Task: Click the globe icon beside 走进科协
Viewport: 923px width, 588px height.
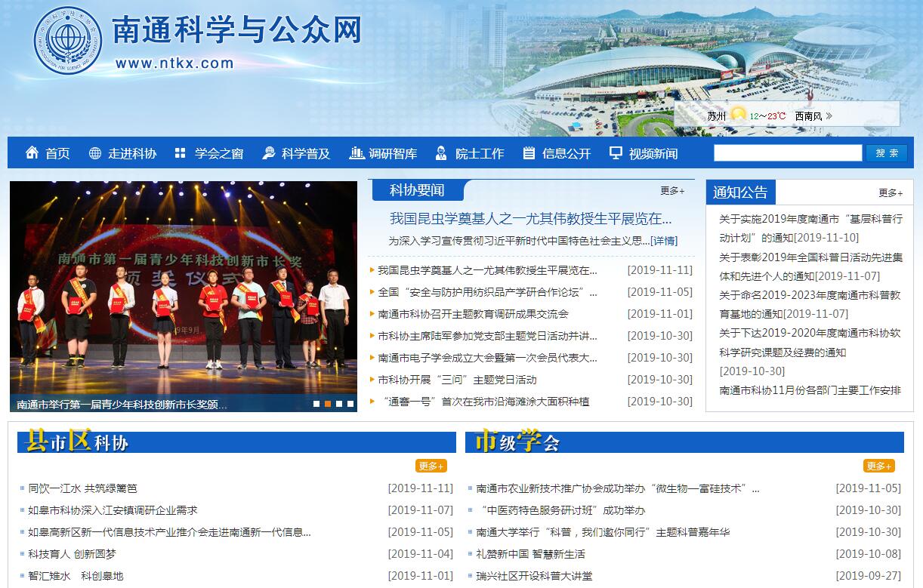Action: coord(95,153)
